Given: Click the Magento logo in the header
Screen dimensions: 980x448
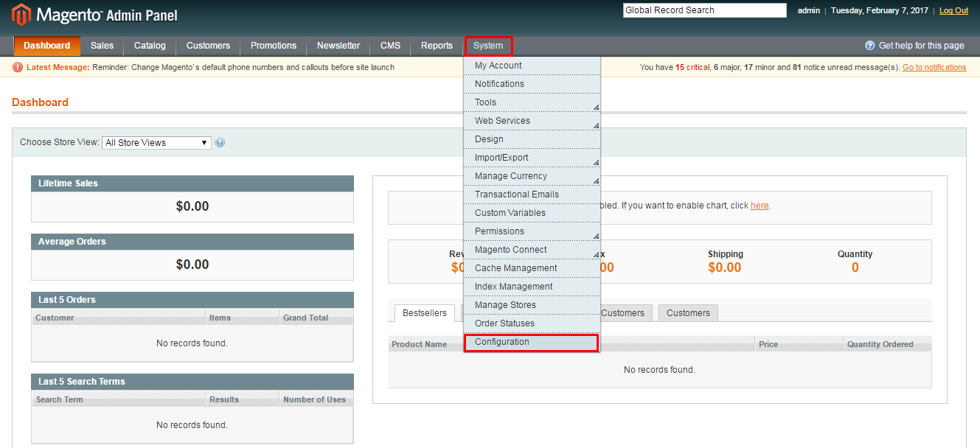Looking at the screenshot, I should coord(94,15).
